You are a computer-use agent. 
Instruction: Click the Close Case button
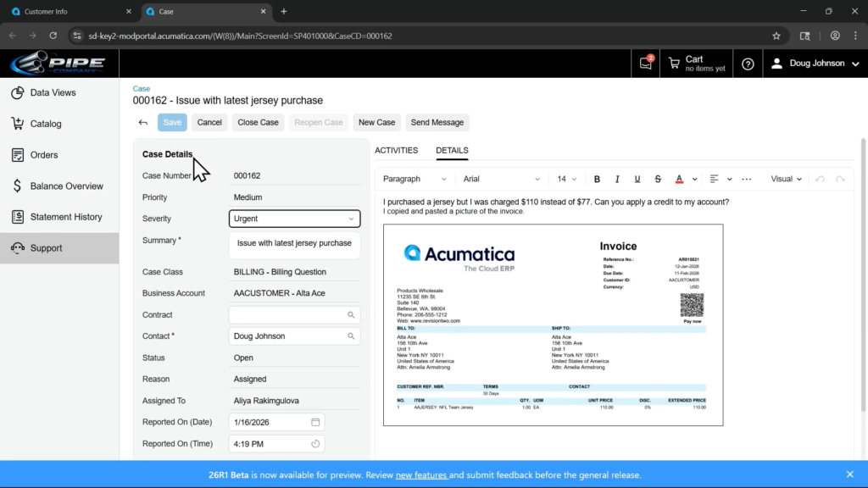258,122
